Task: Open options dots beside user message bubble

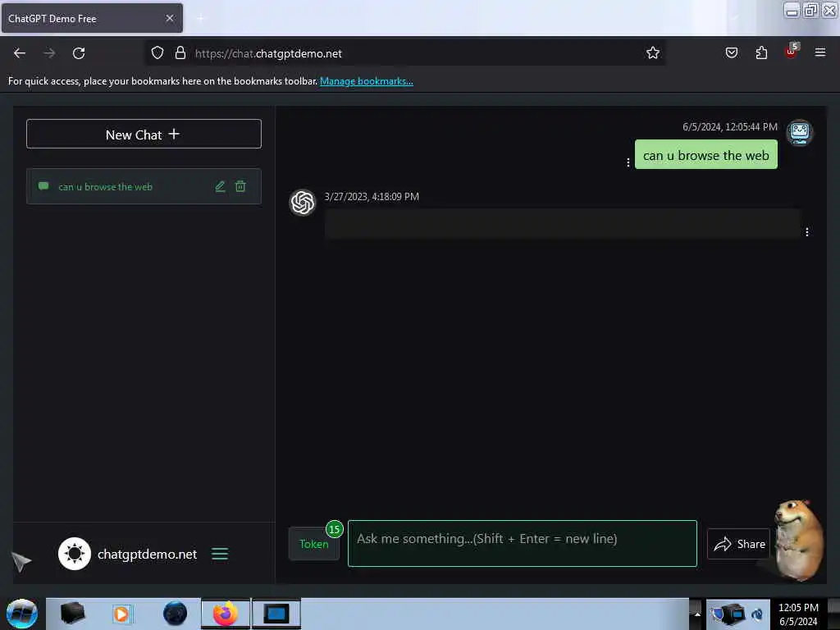Action: (x=628, y=162)
